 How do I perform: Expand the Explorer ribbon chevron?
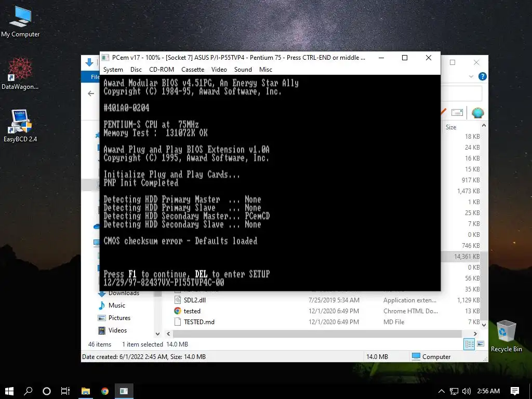[471, 77]
